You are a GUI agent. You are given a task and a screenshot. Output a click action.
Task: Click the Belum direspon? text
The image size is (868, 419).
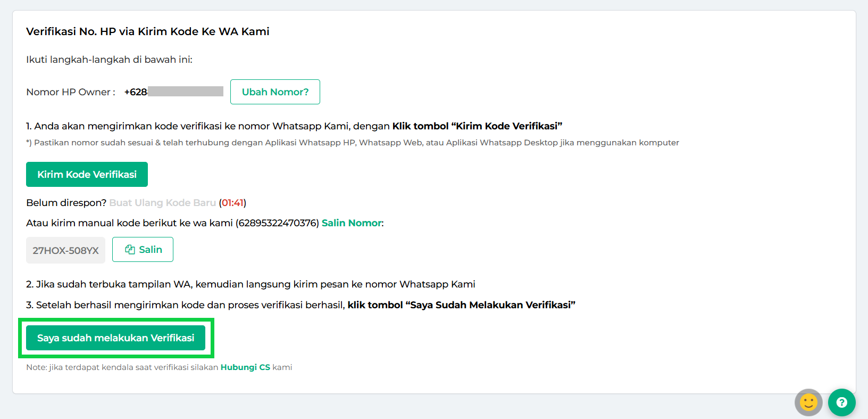(x=66, y=203)
